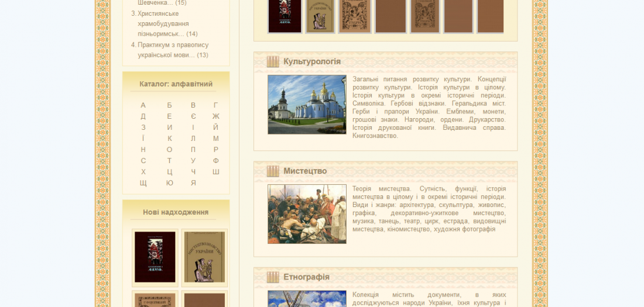The height and width of the screenshot is (307, 644).
Task: Click the books icon beside Етнографія
Action: (x=273, y=277)
